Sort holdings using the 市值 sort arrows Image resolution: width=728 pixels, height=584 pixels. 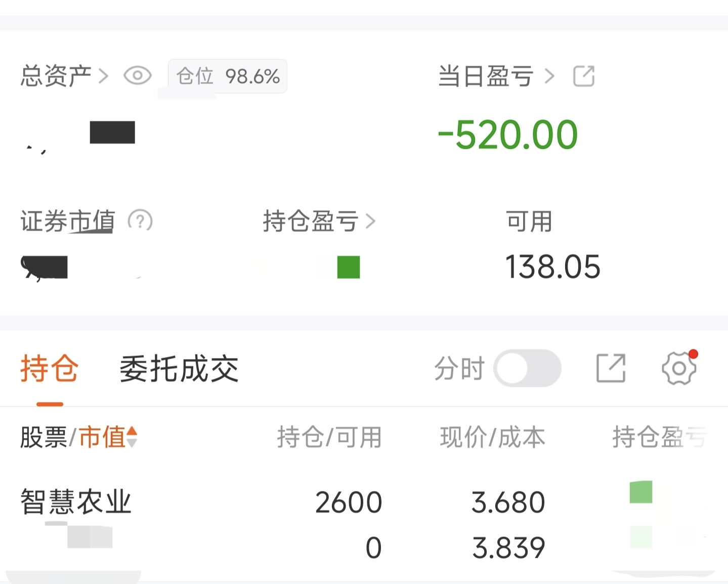click(x=132, y=437)
